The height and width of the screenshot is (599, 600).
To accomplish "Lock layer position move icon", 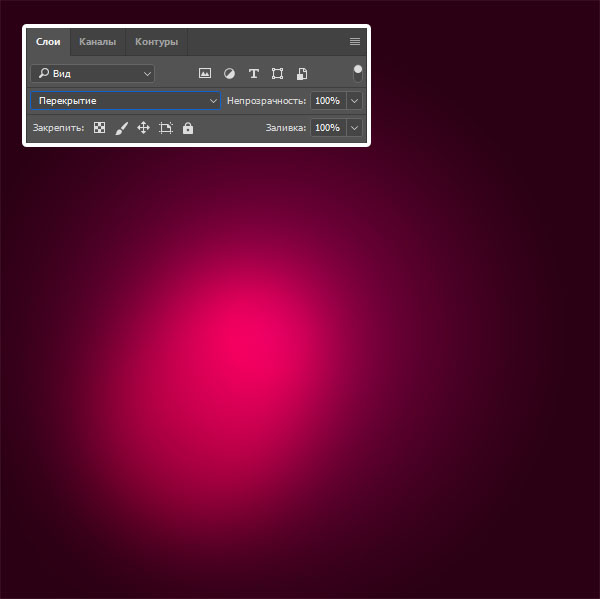I will [143, 128].
